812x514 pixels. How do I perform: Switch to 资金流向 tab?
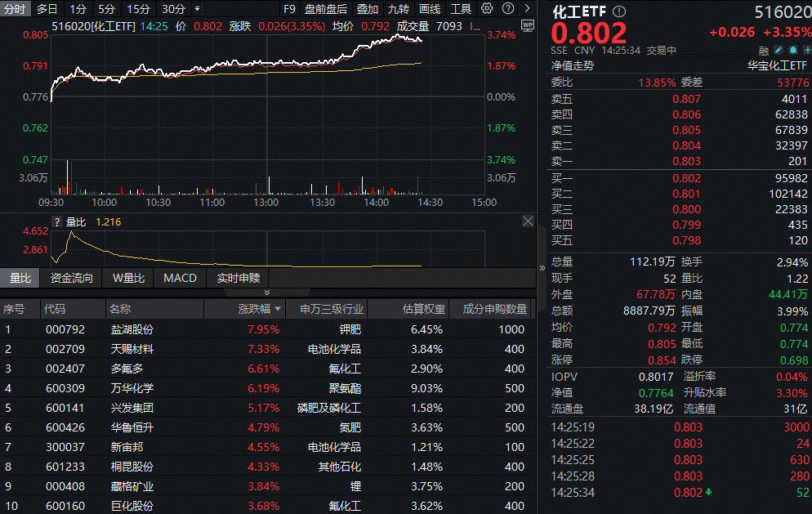point(72,278)
